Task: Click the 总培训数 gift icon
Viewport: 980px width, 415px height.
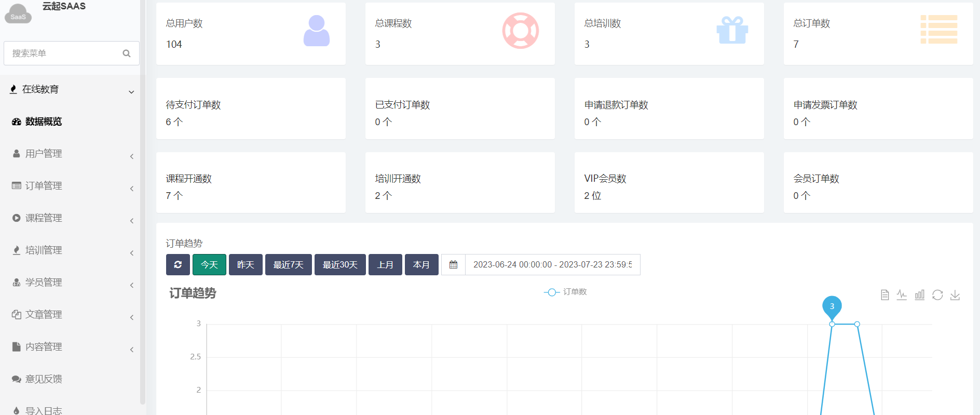Action: (x=732, y=30)
